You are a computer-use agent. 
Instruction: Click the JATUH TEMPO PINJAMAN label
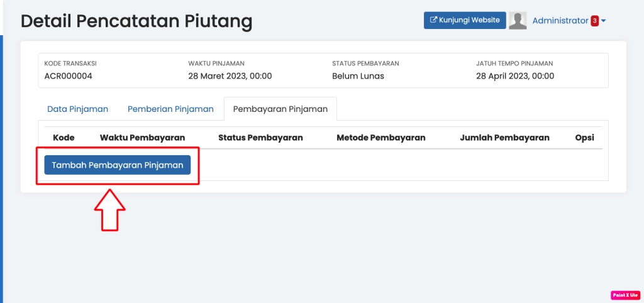click(514, 63)
